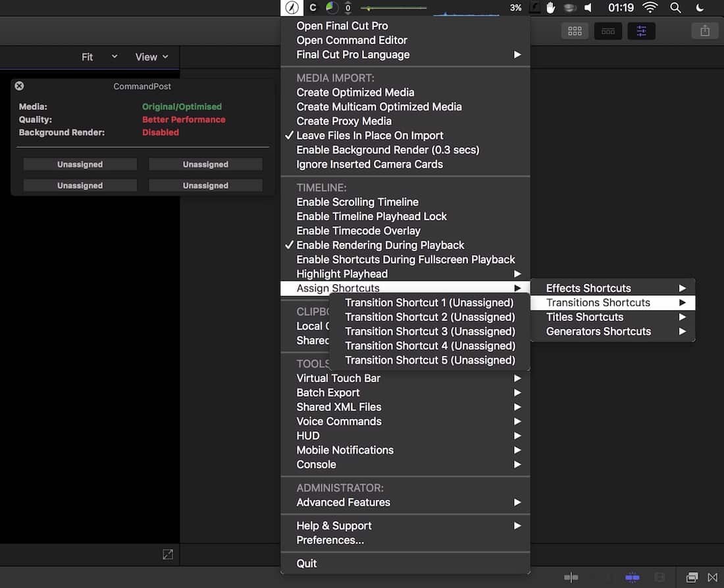
Task: Click the Share export icon
Action: [705, 31]
